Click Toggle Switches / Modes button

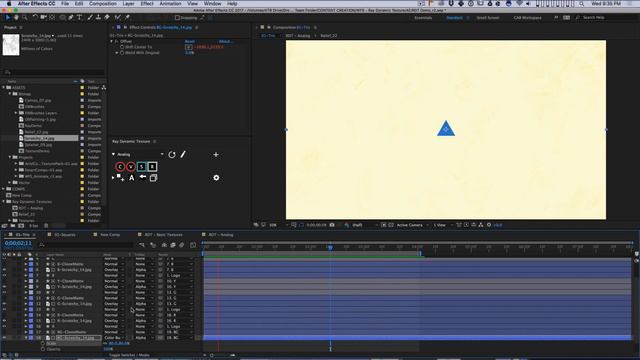(x=129, y=355)
